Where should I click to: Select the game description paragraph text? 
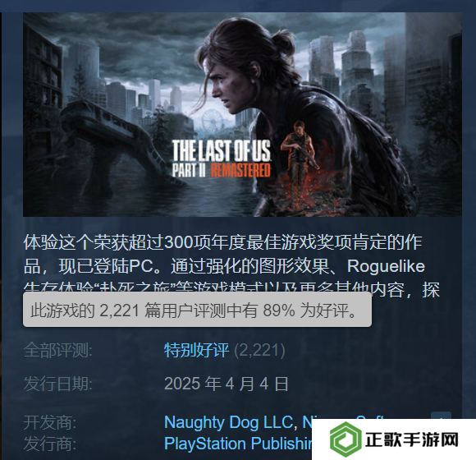(x=231, y=266)
